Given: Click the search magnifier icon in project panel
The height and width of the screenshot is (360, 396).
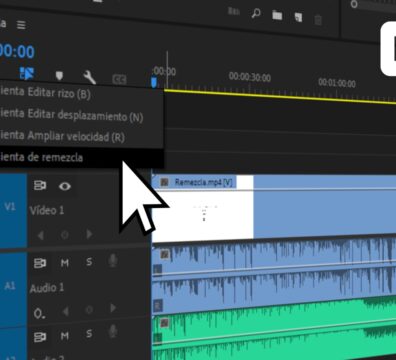Looking at the screenshot, I should [256, 13].
